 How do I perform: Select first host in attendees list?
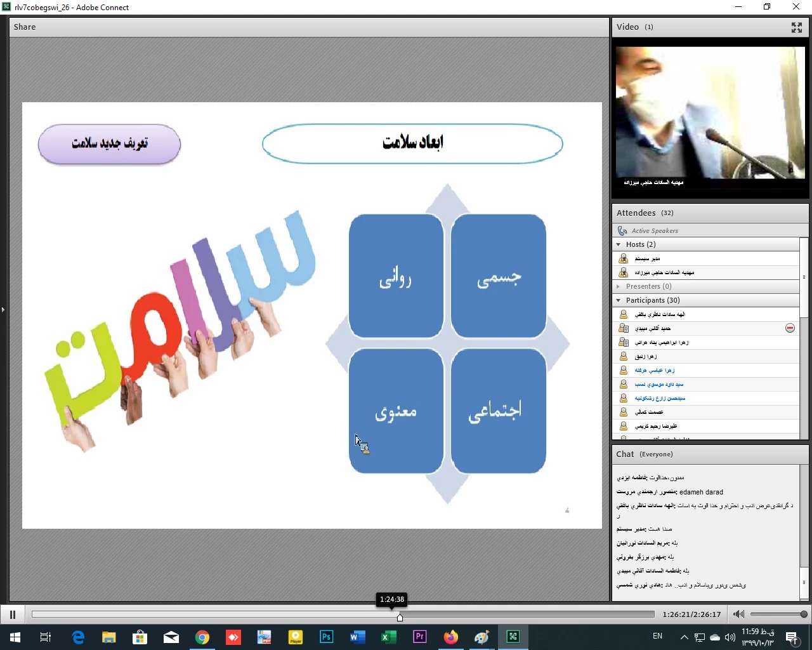coord(647,258)
